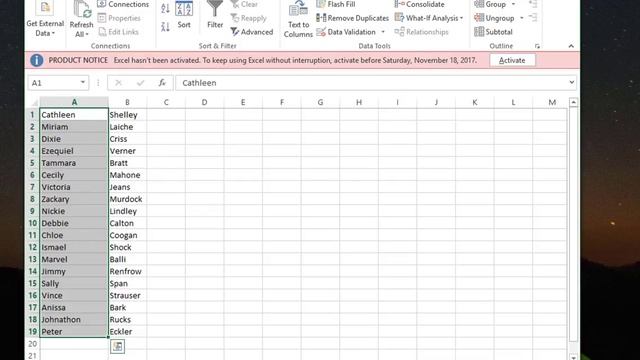Open the Get External Data menu
Viewport: 640px width, 360px height.
[x=45, y=20]
